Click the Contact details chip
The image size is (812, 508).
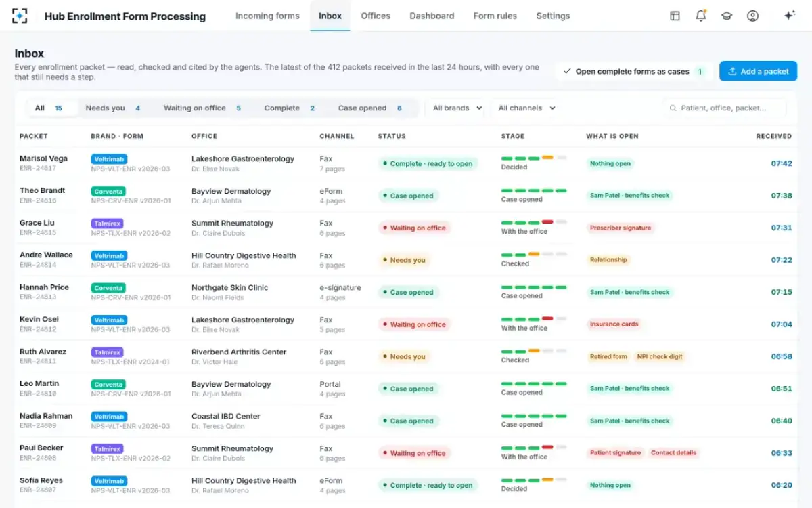[x=674, y=453]
